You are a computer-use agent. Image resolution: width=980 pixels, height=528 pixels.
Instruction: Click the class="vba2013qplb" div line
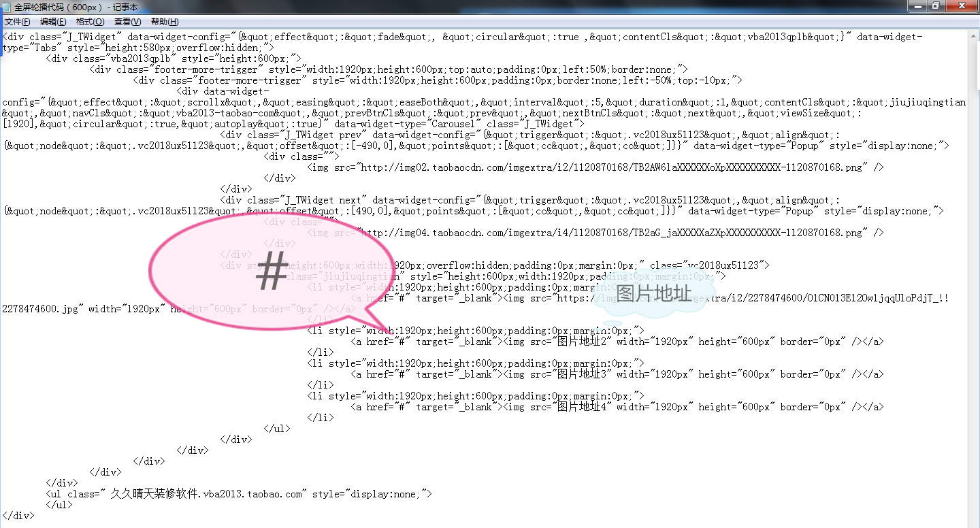[174, 59]
